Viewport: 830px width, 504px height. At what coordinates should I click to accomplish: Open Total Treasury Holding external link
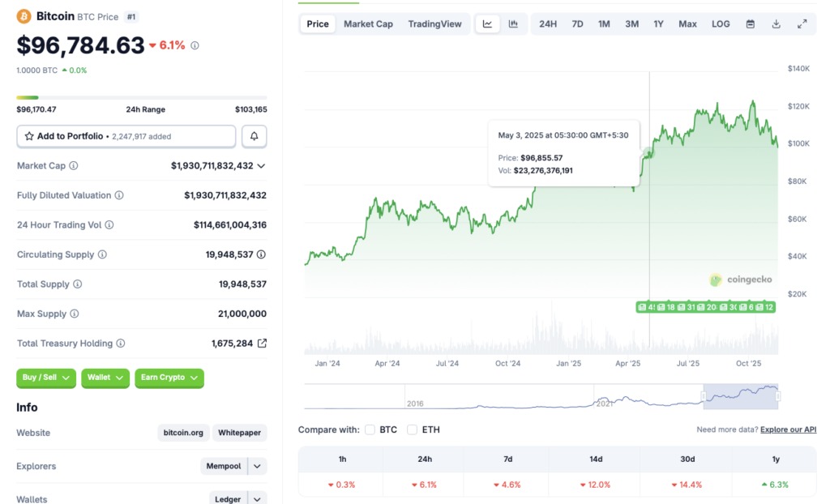(261, 343)
